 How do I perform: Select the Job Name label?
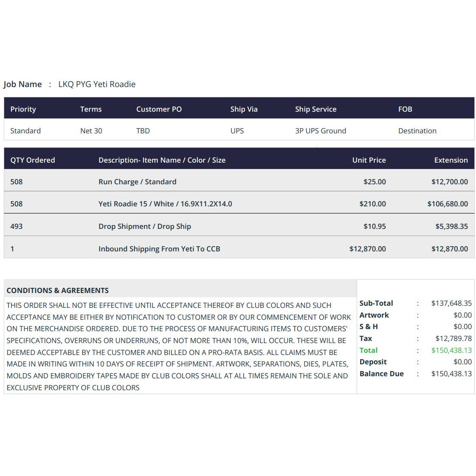click(x=23, y=84)
